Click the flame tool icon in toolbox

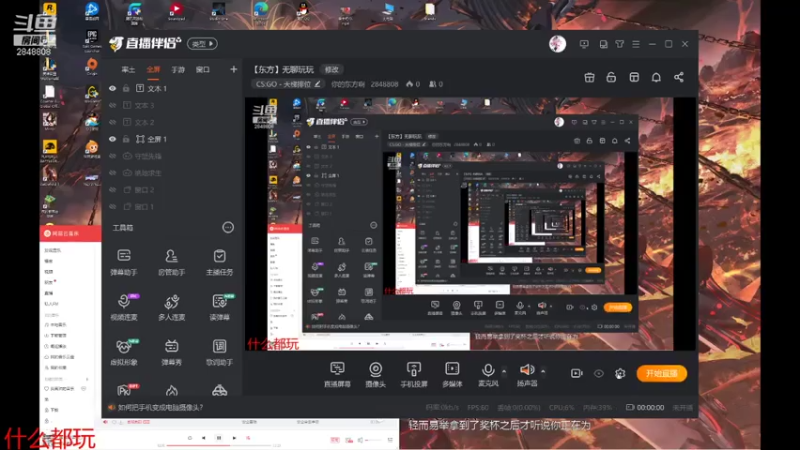(x=171, y=390)
